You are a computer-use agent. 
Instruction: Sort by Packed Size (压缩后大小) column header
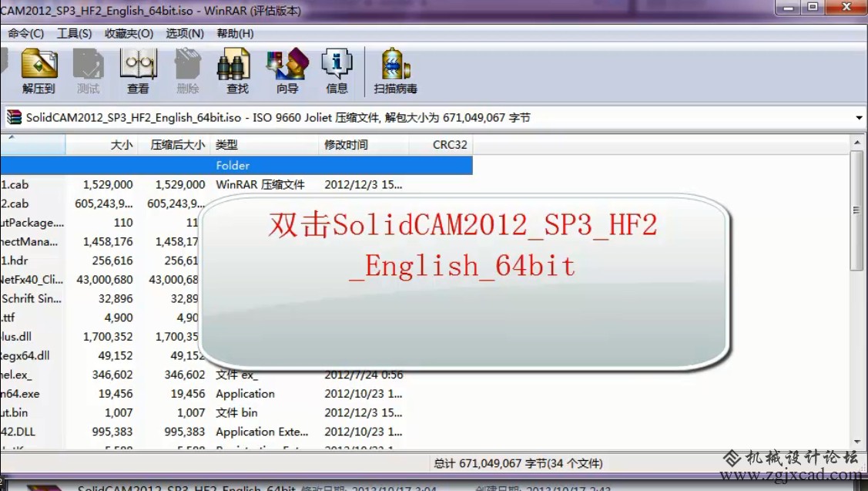174,145
